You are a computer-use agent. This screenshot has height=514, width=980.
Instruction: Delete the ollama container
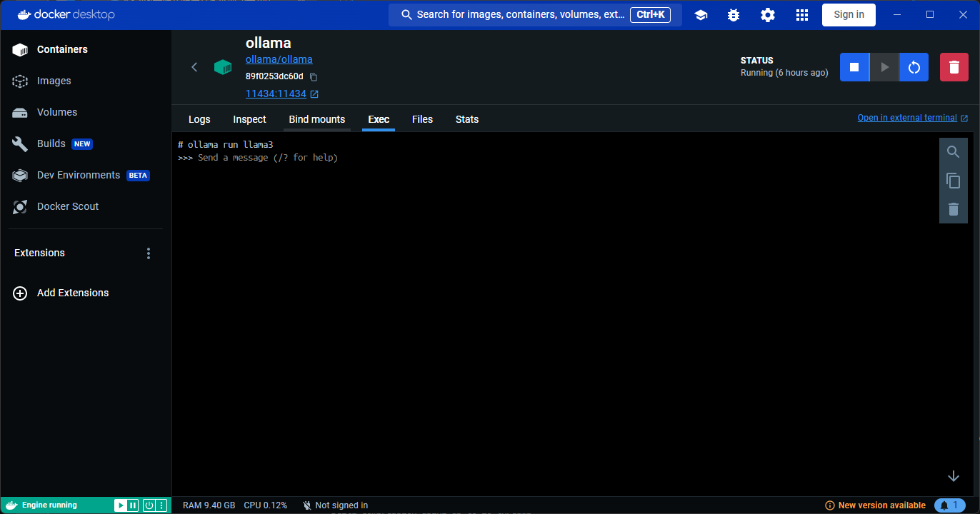click(x=954, y=67)
